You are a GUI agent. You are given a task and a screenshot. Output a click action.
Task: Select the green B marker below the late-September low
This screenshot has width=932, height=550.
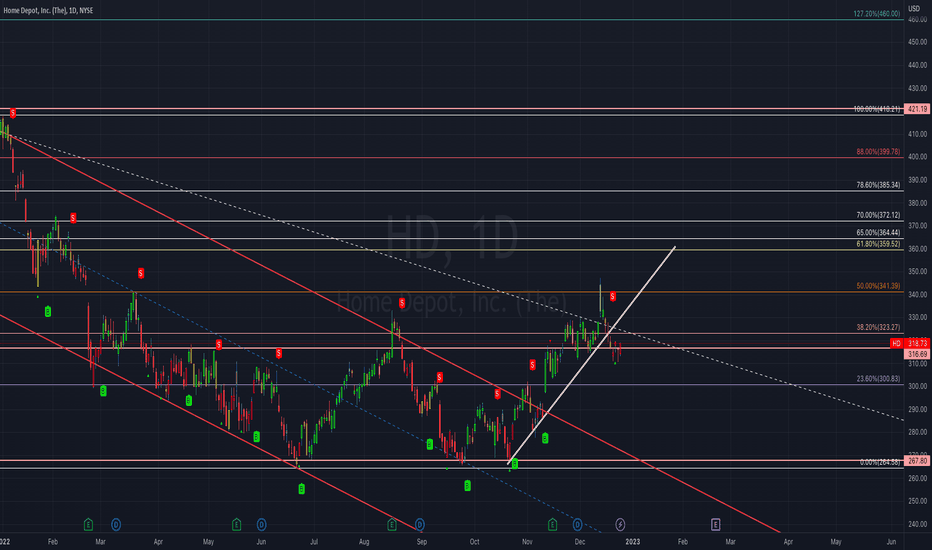point(468,486)
